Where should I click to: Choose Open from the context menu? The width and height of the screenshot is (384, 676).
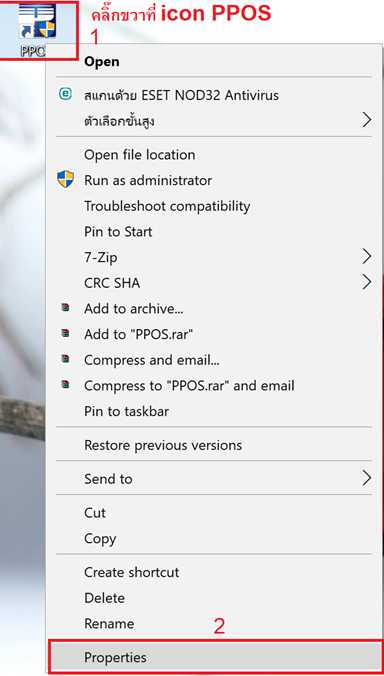coord(102,62)
